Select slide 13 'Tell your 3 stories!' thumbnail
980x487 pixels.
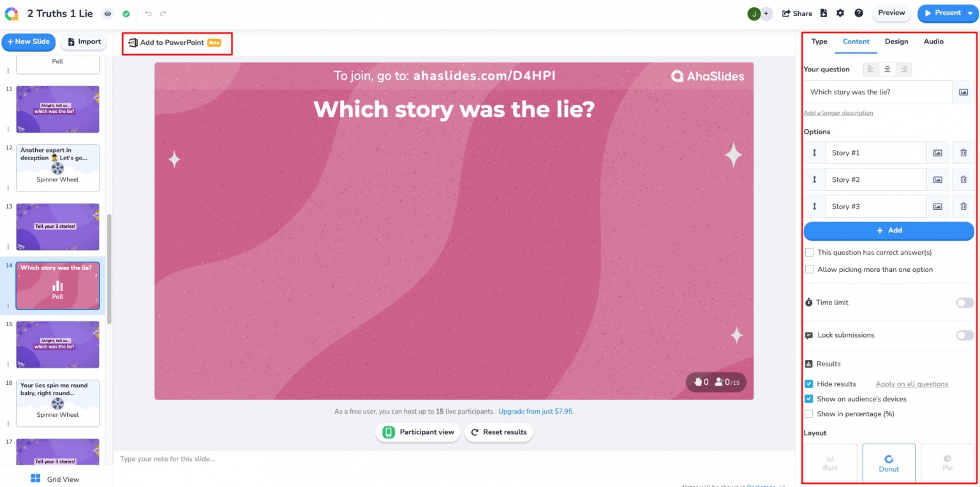57,227
